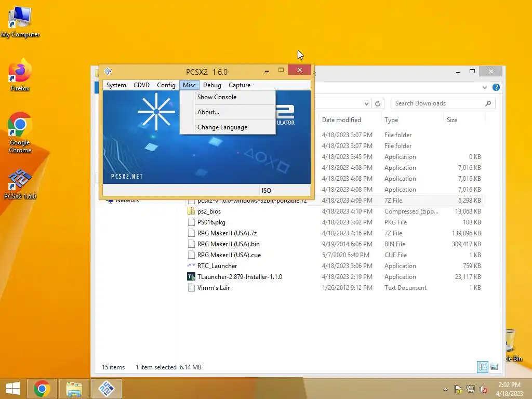Viewport: 532px width, 399px height.
Task: Click the 9/19/2014 6:06 PM date cell
Action: tap(347, 244)
